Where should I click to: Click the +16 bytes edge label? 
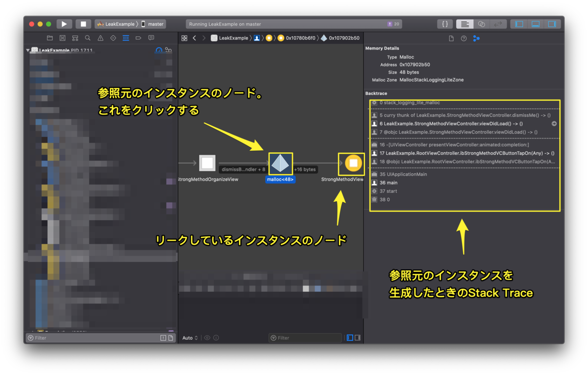[305, 169]
